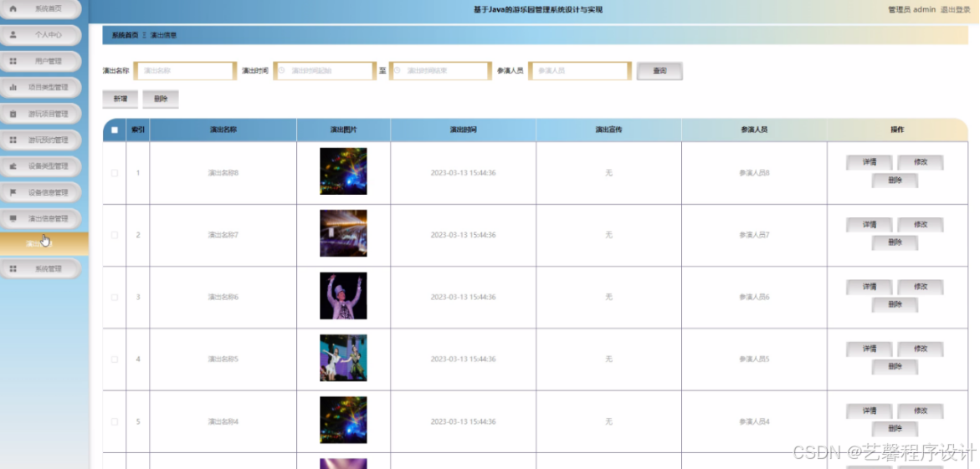980x469 pixels.
Task: Click cell text 参演人员5
Action: coord(754,359)
